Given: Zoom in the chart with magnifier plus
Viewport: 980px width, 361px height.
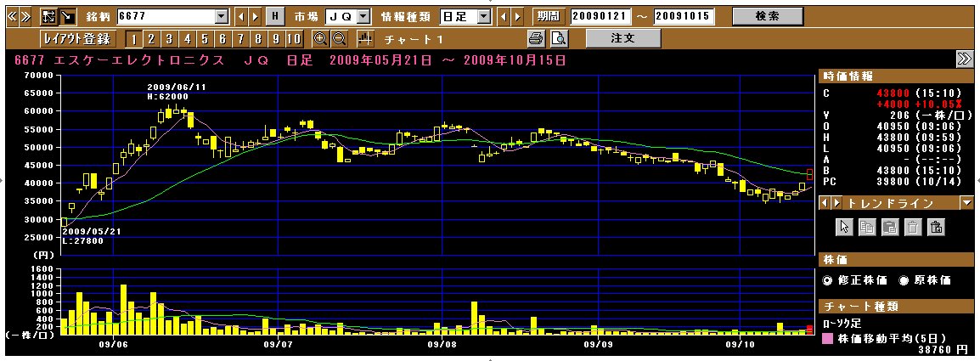Looking at the screenshot, I should click(320, 39).
